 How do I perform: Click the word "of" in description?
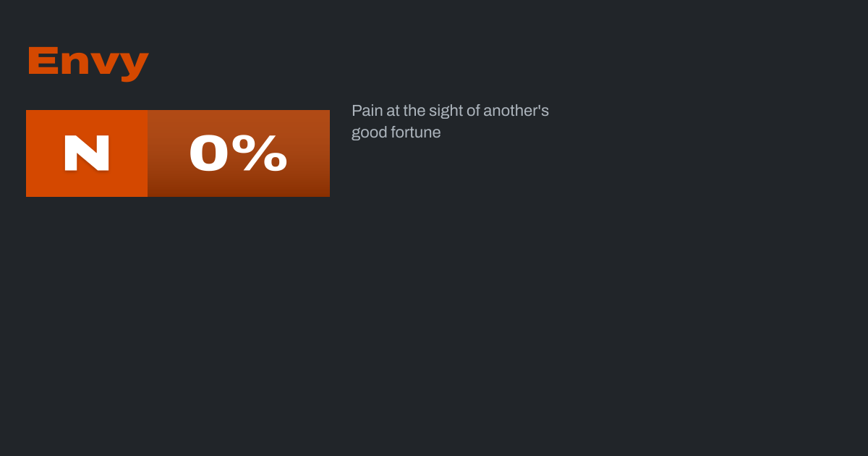474,111
